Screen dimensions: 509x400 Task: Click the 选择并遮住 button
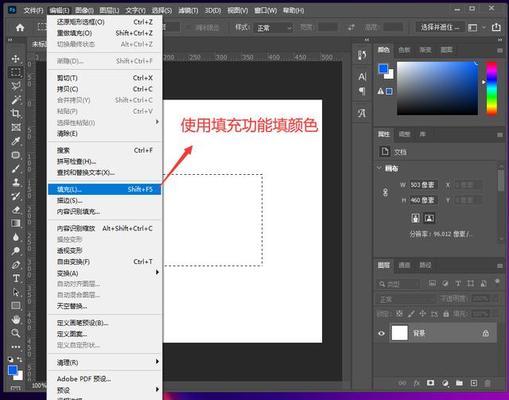(440, 27)
